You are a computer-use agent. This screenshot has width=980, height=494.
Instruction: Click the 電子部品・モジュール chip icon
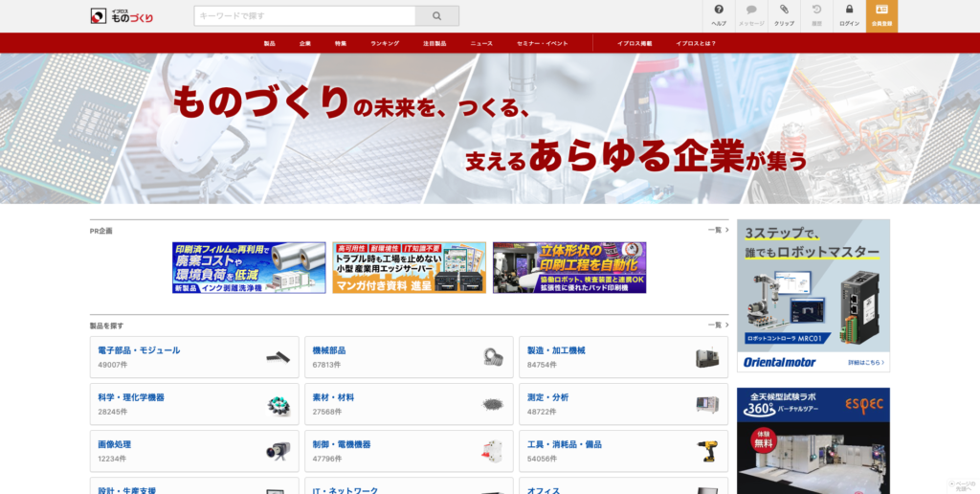click(x=278, y=357)
